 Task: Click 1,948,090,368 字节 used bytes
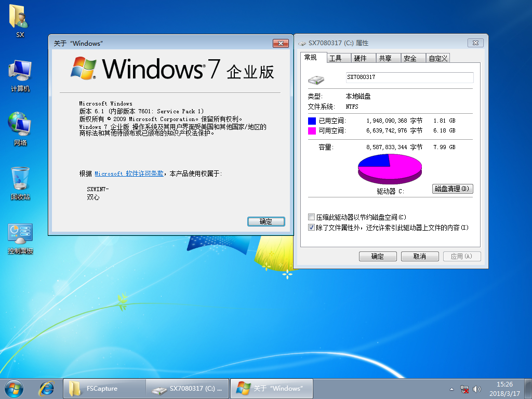click(394, 121)
